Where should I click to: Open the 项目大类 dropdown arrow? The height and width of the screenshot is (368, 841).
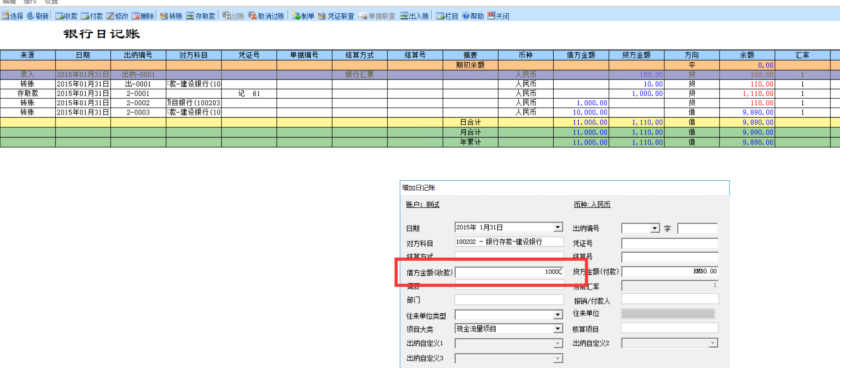pyautogui.click(x=558, y=328)
